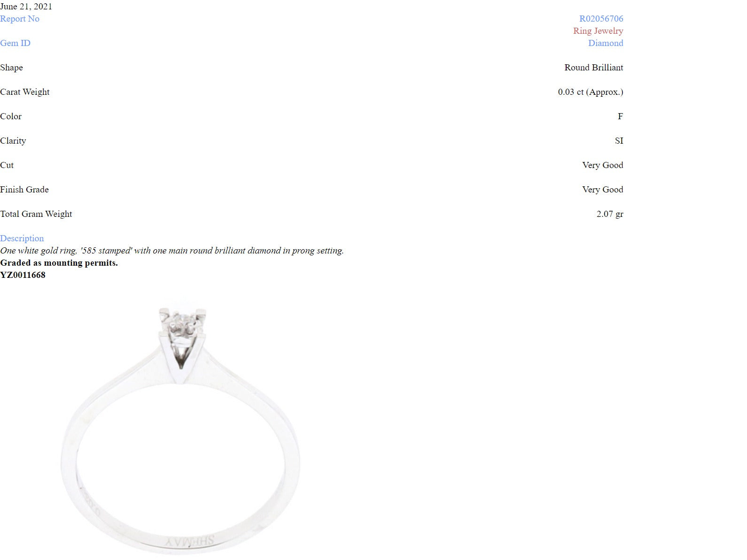Screen dimensions: 747x560
Task: Click the 0.03 ct (Approx.) carat value
Action: click(x=591, y=92)
